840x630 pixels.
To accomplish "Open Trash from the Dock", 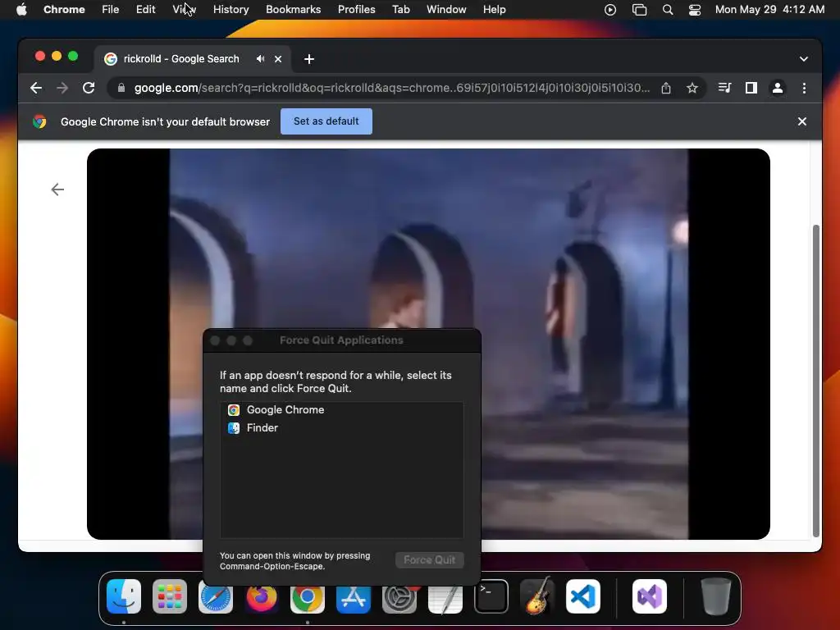I will 715,596.
